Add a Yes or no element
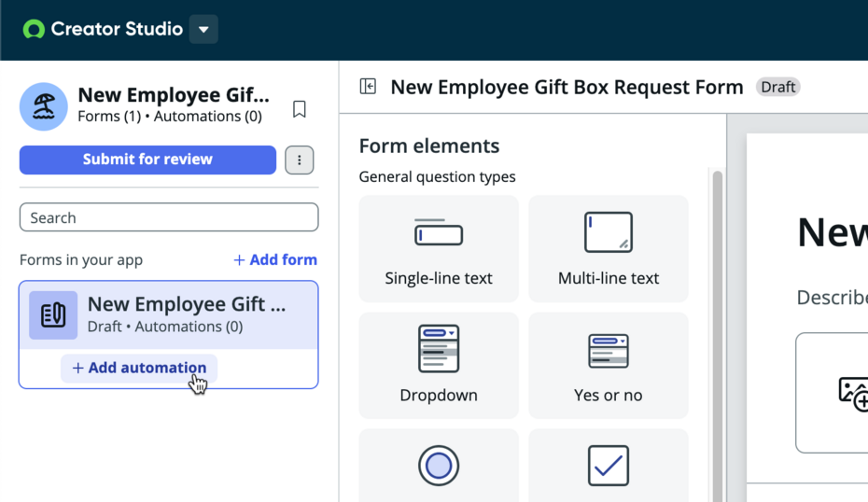 609,365
